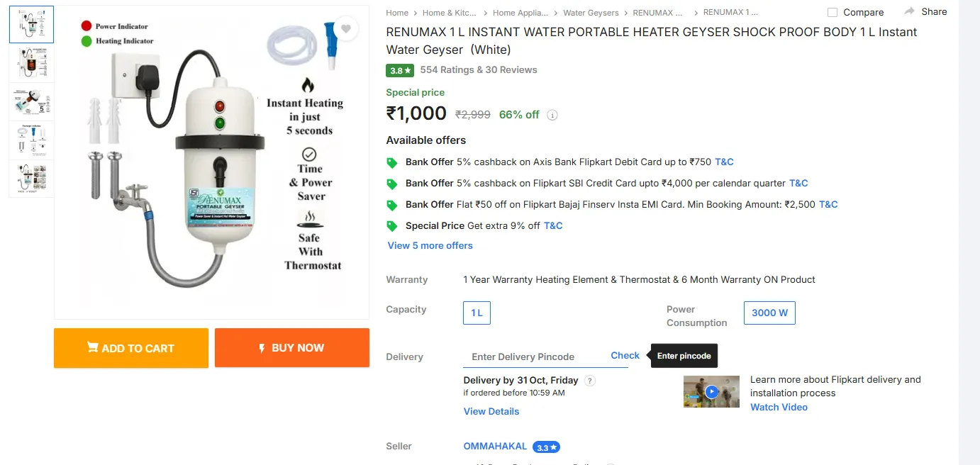
Task: Add product to wishlist with heart icon
Action: coord(345,29)
